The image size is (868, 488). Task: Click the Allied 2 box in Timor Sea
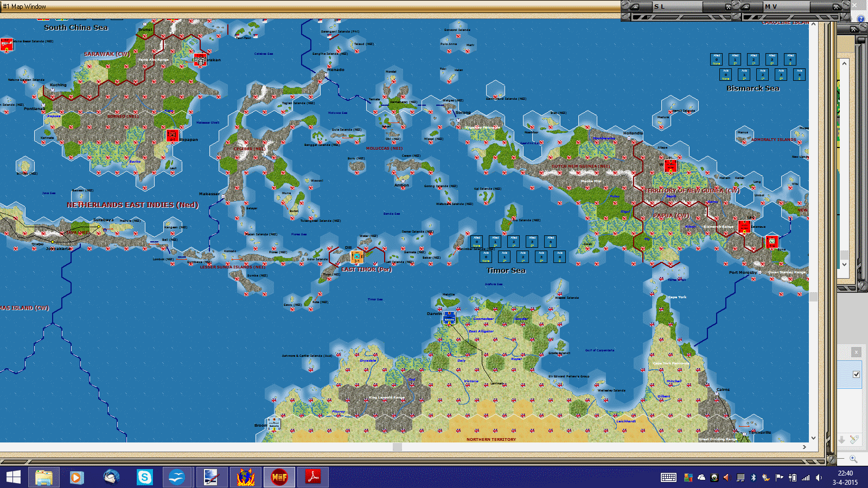coord(514,241)
